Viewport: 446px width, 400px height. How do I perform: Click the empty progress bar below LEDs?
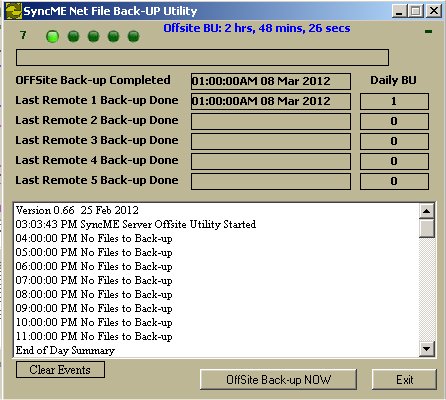(202, 58)
